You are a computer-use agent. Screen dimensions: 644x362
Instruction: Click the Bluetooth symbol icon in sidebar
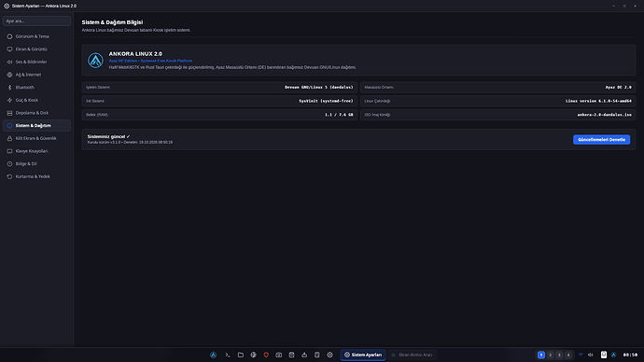(9, 88)
